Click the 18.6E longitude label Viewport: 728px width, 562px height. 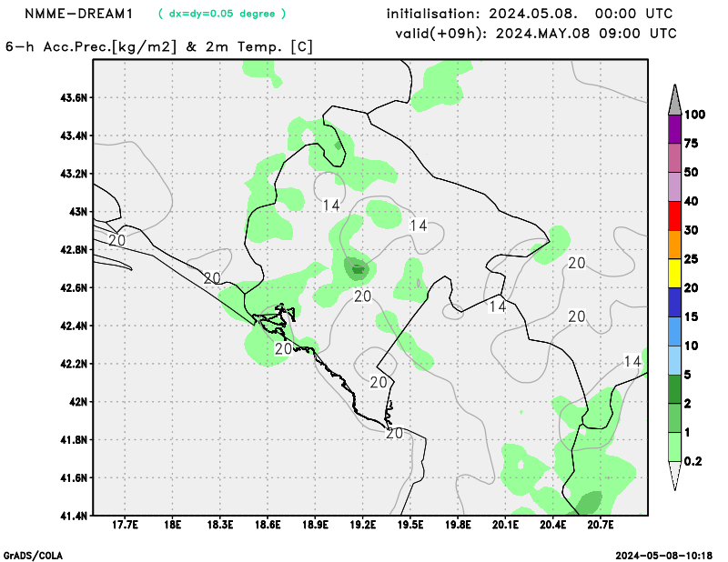click(268, 525)
